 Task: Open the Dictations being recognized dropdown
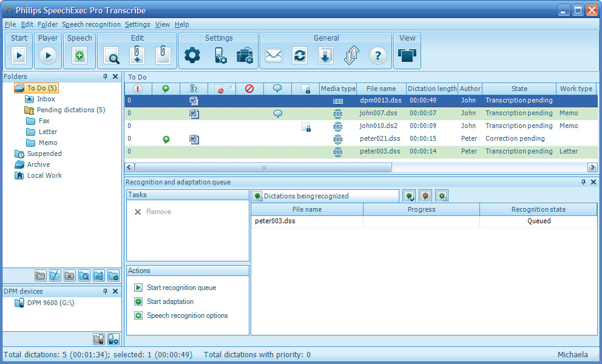pyautogui.click(x=325, y=196)
